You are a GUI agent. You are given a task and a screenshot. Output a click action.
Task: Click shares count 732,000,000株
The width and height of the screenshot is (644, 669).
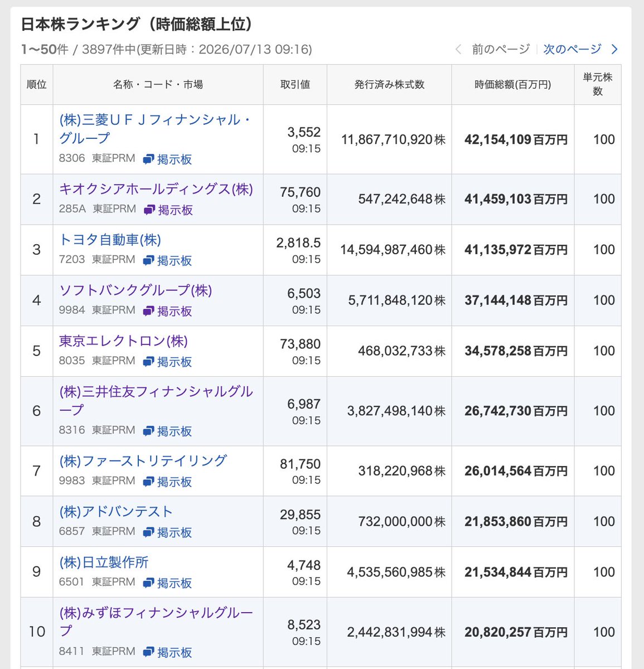click(x=401, y=522)
